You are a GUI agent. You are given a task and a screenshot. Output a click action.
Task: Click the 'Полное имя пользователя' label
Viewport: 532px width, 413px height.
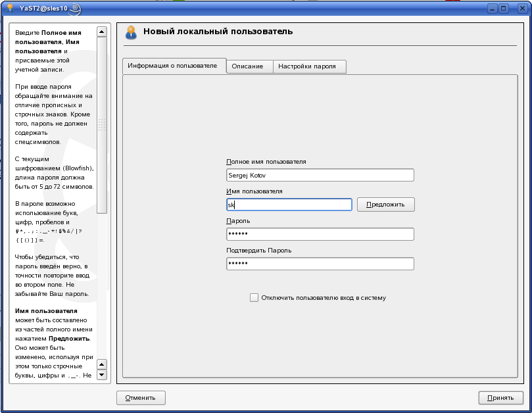[266, 162]
